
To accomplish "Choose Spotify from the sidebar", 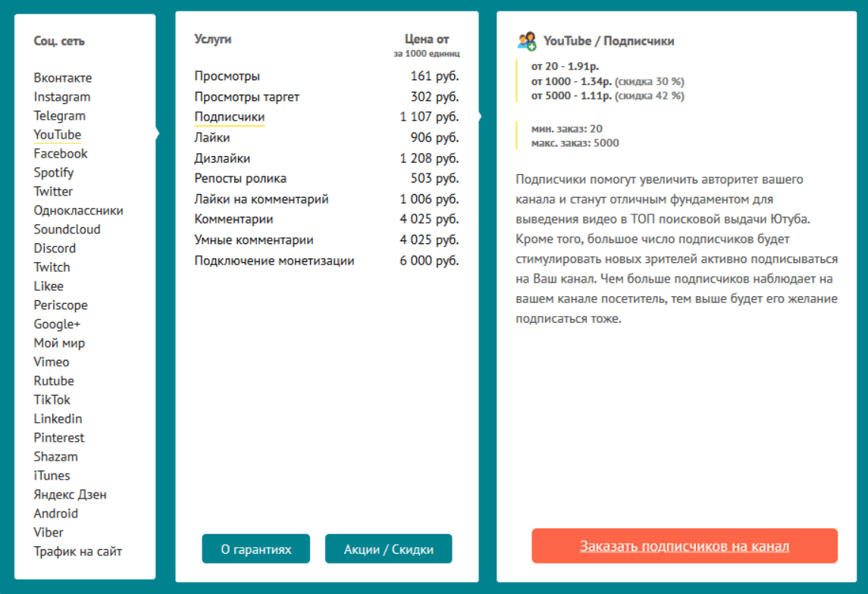I will pyautogui.click(x=53, y=173).
